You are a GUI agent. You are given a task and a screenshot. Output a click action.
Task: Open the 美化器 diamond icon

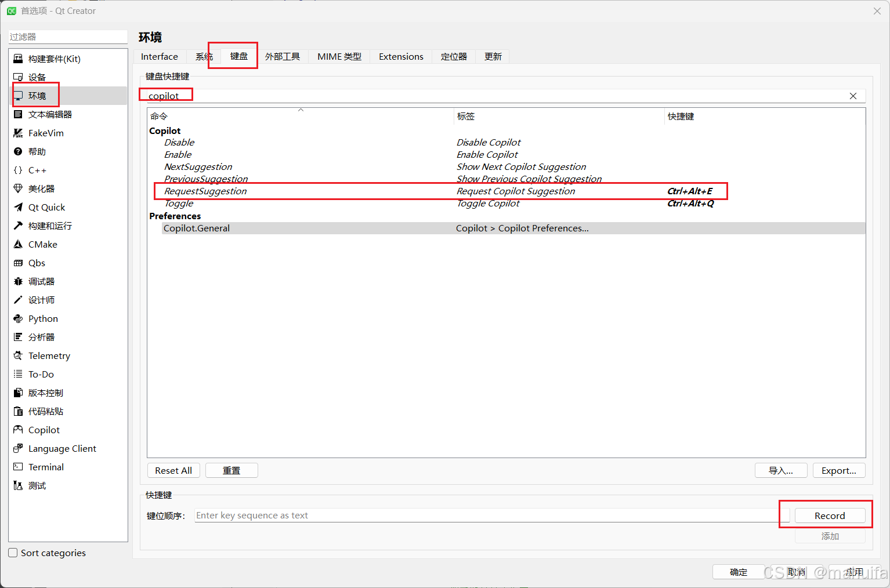(x=18, y=188)
